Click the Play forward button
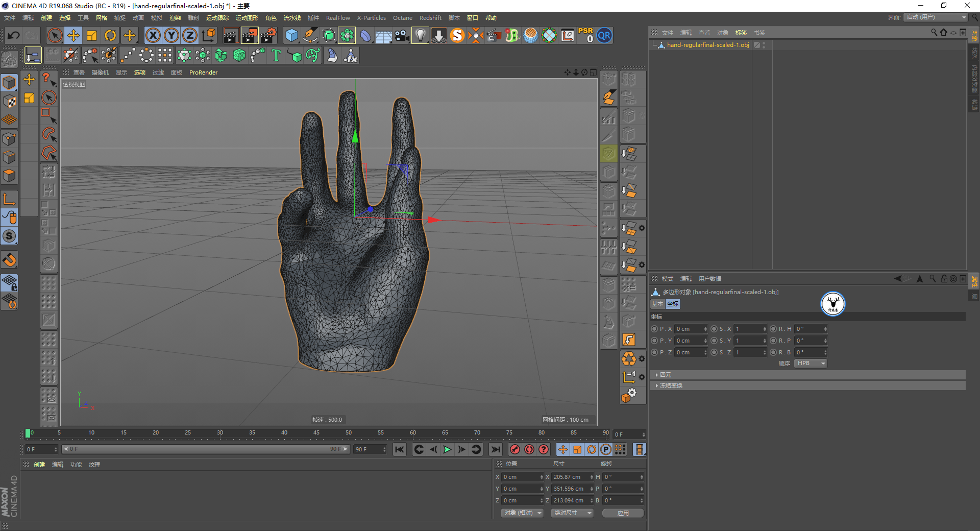The image size is (980, 531). coord(447,449)
